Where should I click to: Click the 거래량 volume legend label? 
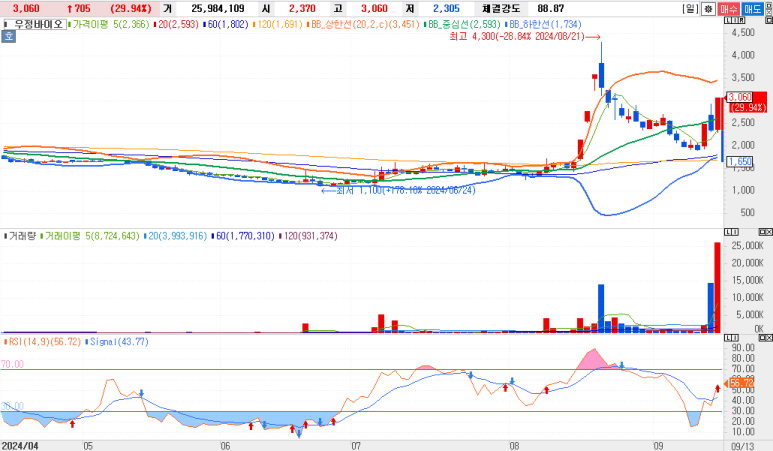(x=20, y=236)
